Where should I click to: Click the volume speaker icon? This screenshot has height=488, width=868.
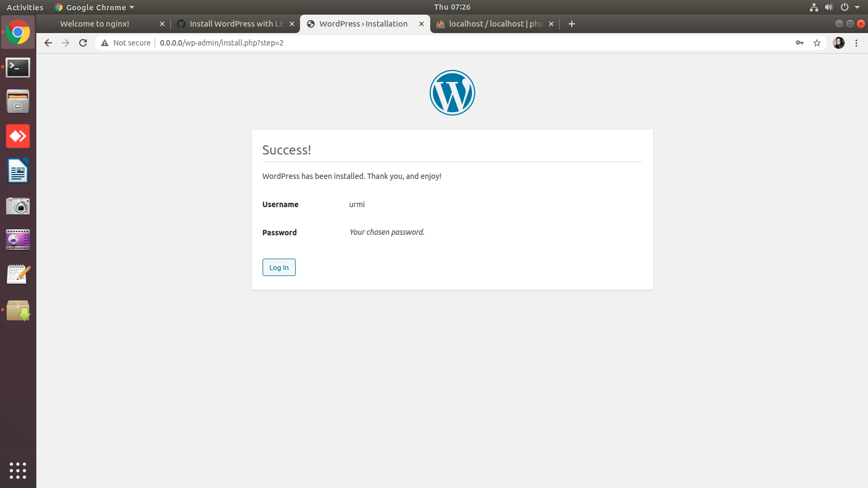point(829,7)
